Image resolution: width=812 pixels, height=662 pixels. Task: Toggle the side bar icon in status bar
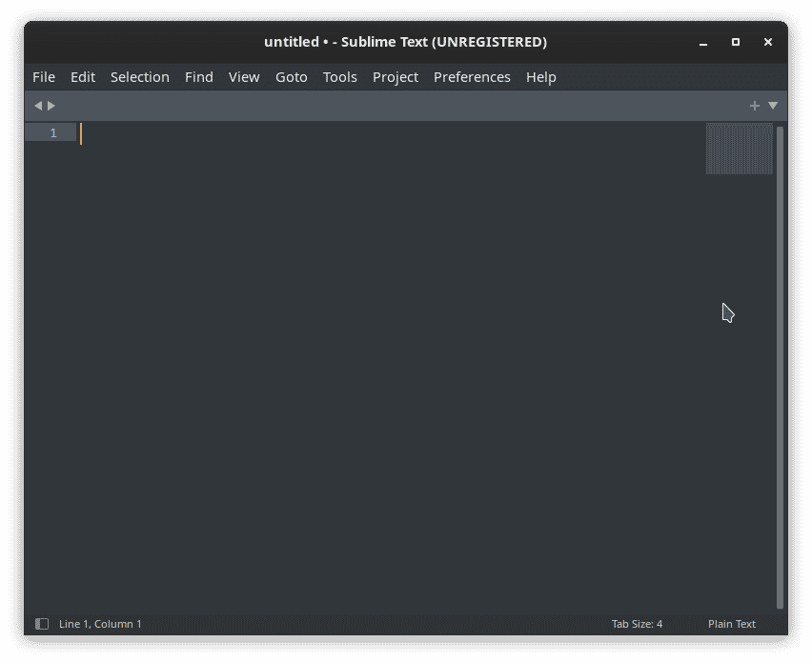(x=42, y=624)
